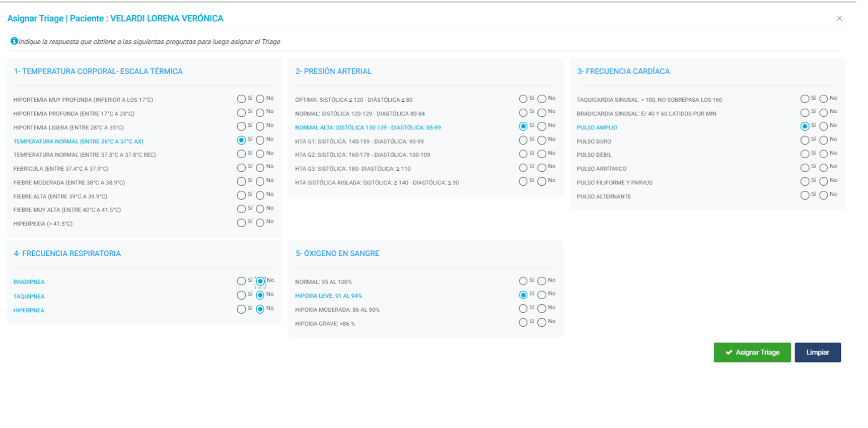Viewport: 868px width, 428px height.
Task: Select Sí for Hipotermia Muy Profunda
Action: (241, 99)
